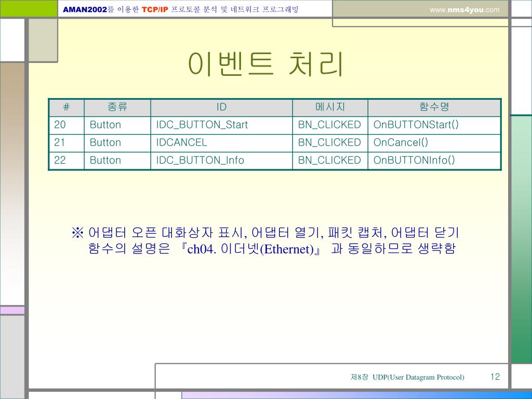Click the note text 'ch04. 이더넷(Ethernet)'
Image resolution: width=532 pixels, height=399 pixels.
pyautogui.click(x=250, y=249)
